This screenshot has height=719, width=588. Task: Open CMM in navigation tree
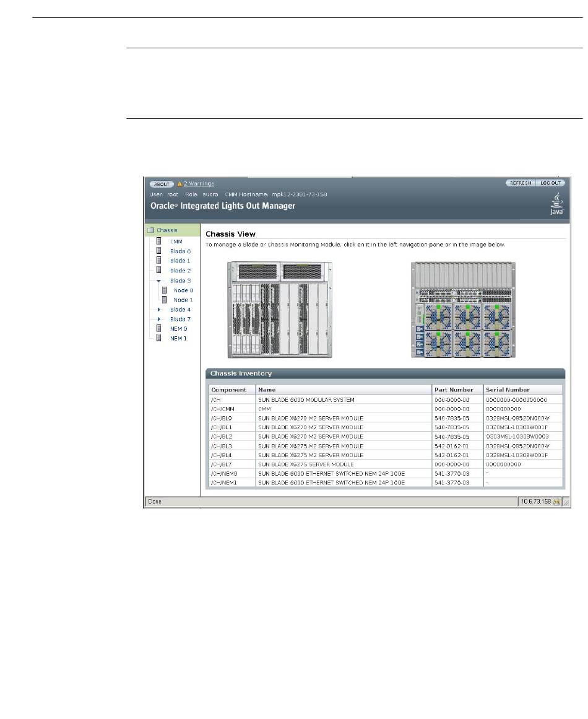[x=176, y=242]
